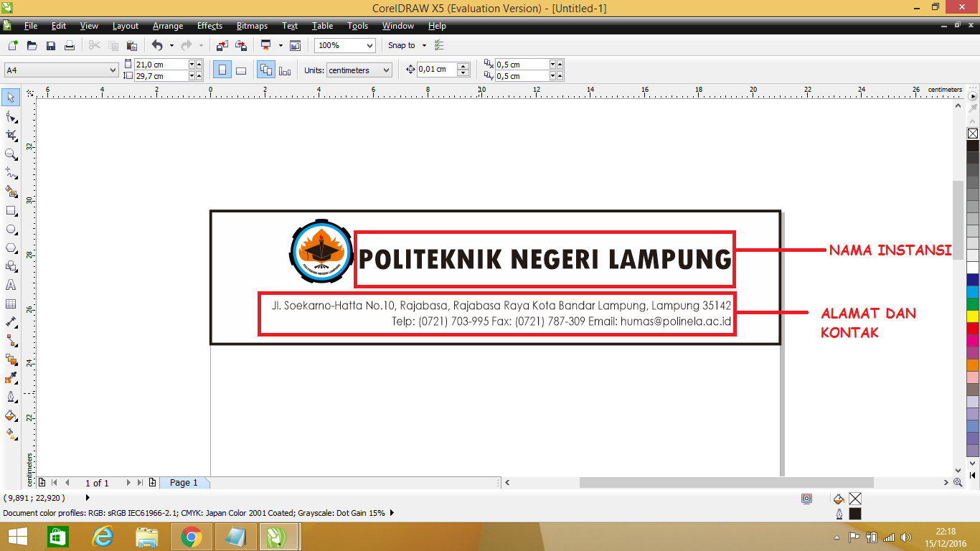Open the Bitmaps menu
980x551 pixels.
tap(252, 26)
